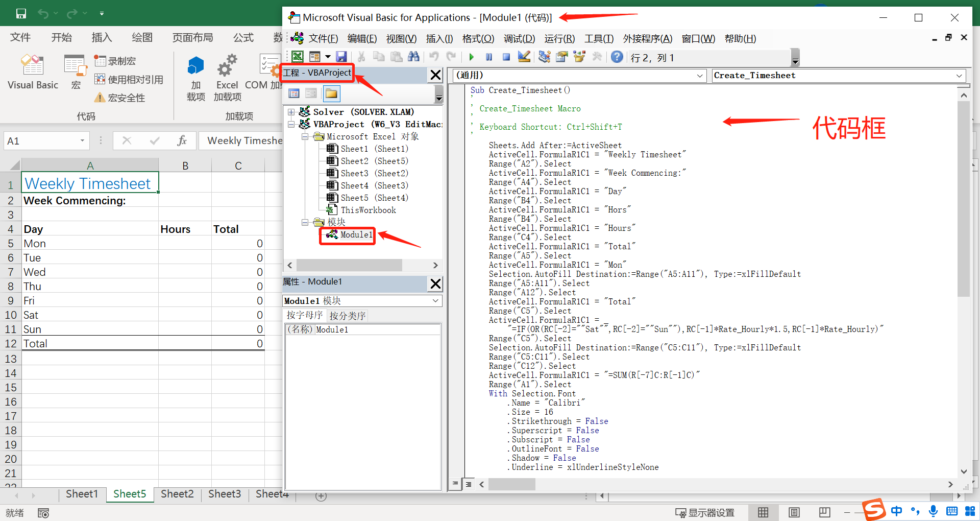Screen dimensions: 980x521
Task: Click Sogou voice input microphone
Action: click(934, 511)
